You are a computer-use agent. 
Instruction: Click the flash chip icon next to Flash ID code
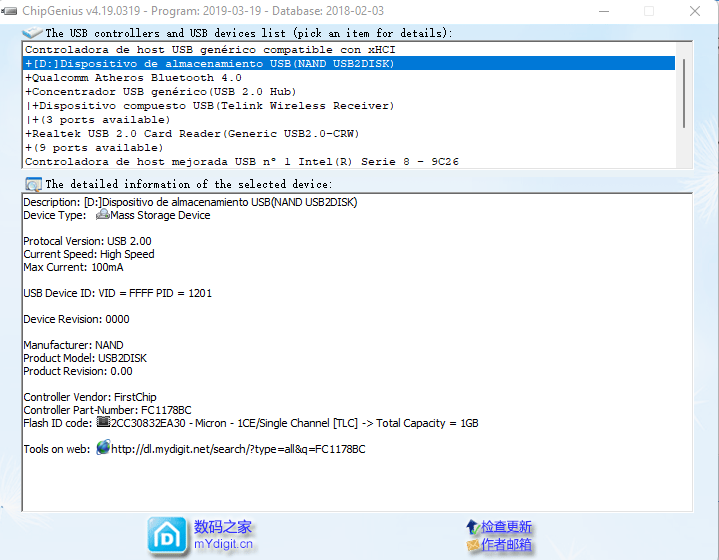[103, 423]
